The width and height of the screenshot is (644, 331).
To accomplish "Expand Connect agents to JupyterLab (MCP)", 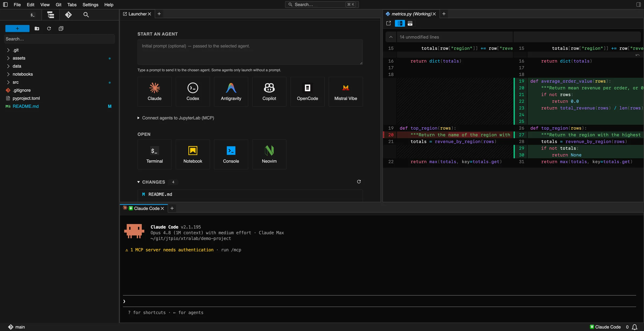I will click(176, 118).
